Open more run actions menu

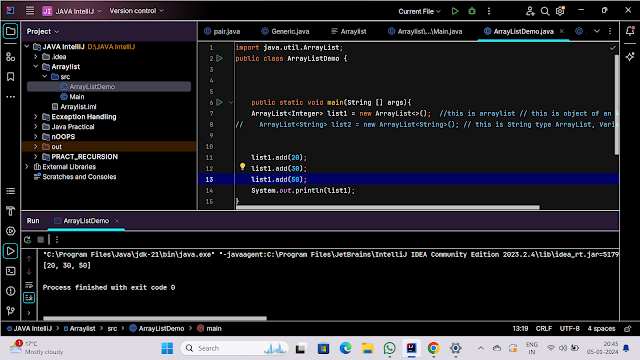[489, 11]
